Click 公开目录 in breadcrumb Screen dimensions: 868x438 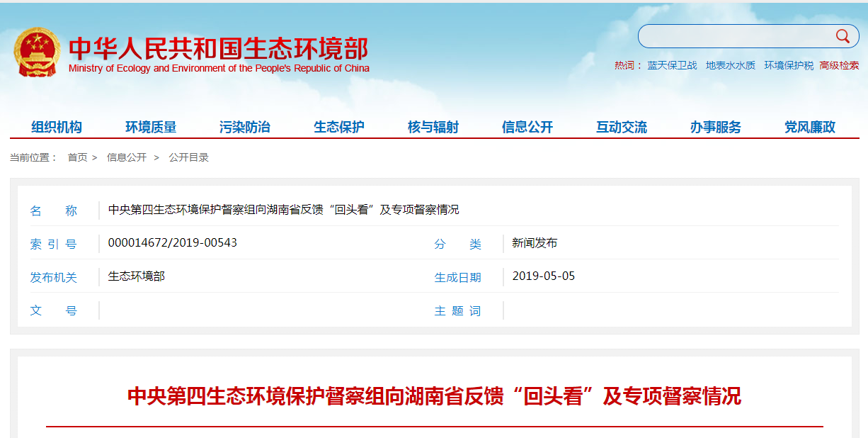[188, 157]
